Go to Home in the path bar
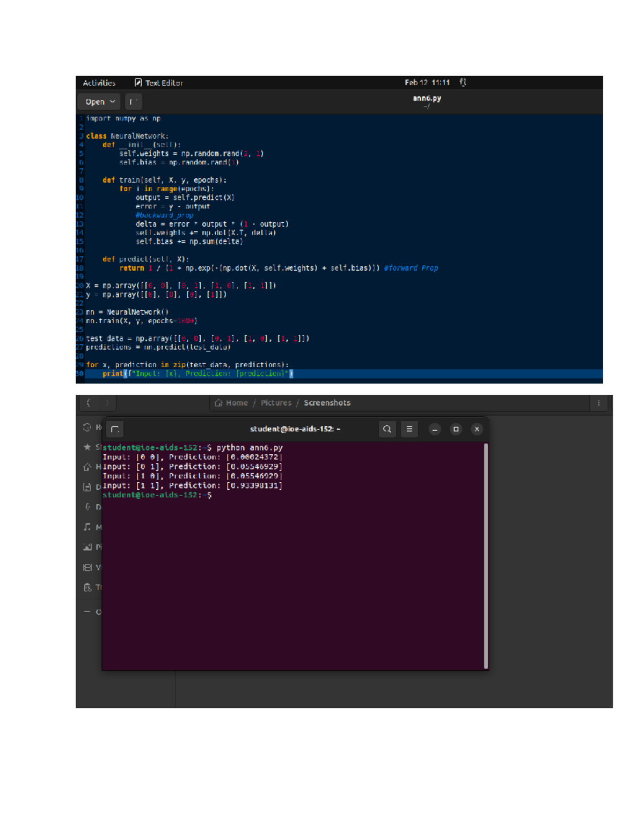 (231, 403)
